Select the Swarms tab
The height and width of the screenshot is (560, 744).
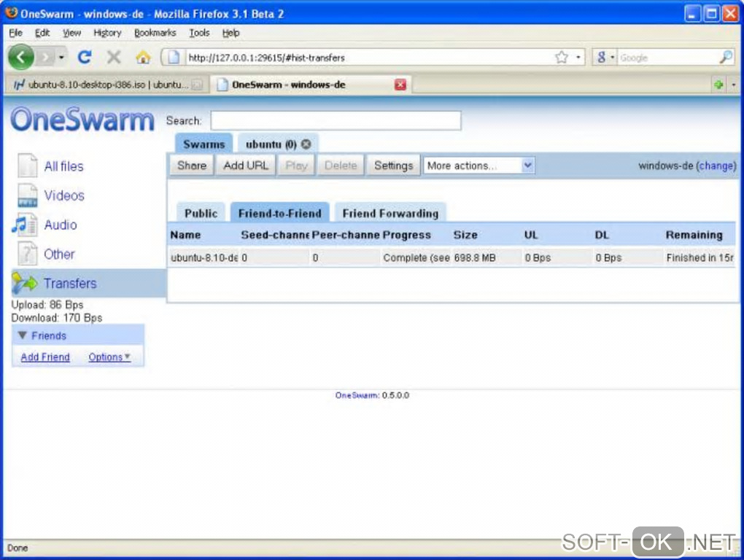204,144
